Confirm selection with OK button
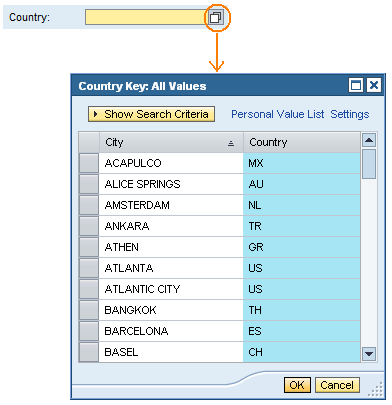392x405 pixels. click(x=297, y=385)
